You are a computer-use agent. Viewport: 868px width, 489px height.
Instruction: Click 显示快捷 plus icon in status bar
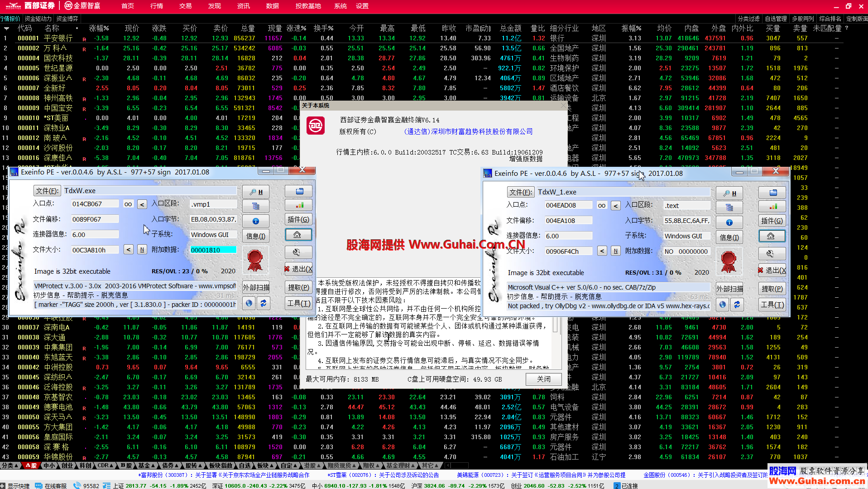[x=3, y=485]
